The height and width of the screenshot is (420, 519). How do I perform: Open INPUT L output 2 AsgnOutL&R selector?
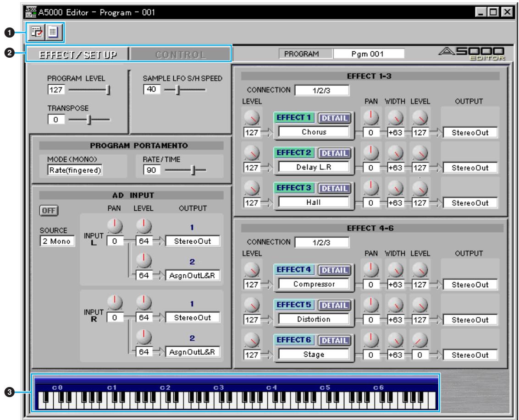click(x=192, y=275)
